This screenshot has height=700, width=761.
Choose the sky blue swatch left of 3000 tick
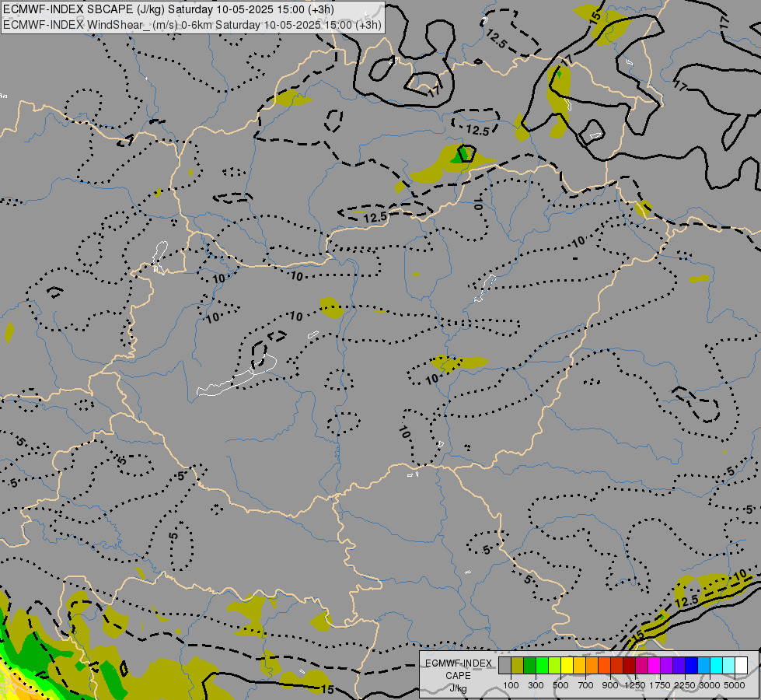[x=703, y=666]
